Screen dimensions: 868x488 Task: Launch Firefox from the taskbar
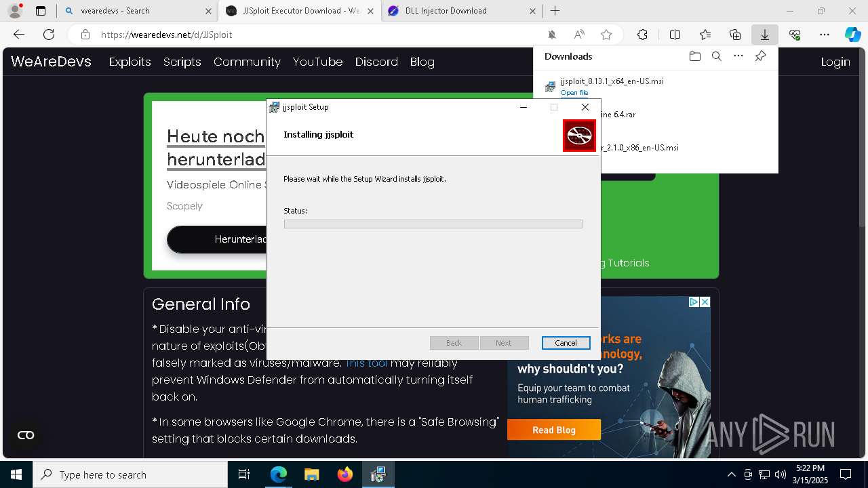(345, 474)
